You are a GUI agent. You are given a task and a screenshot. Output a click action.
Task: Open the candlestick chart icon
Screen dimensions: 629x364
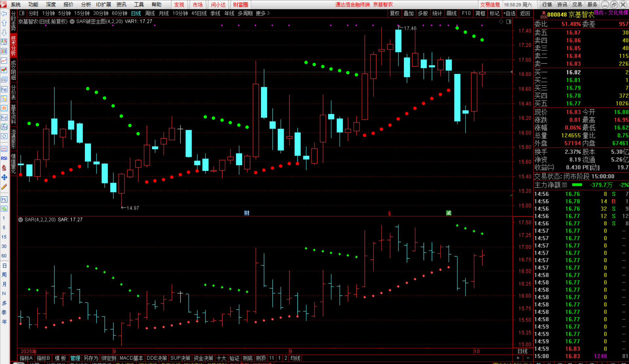(4, 70)
